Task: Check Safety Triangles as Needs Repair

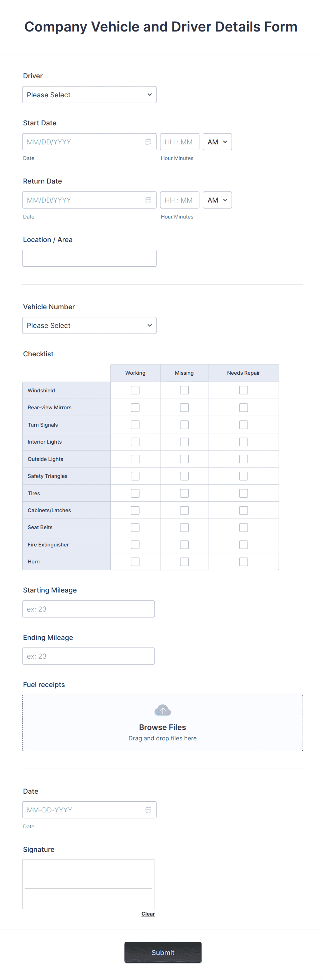Action: [x=243, y=475]
